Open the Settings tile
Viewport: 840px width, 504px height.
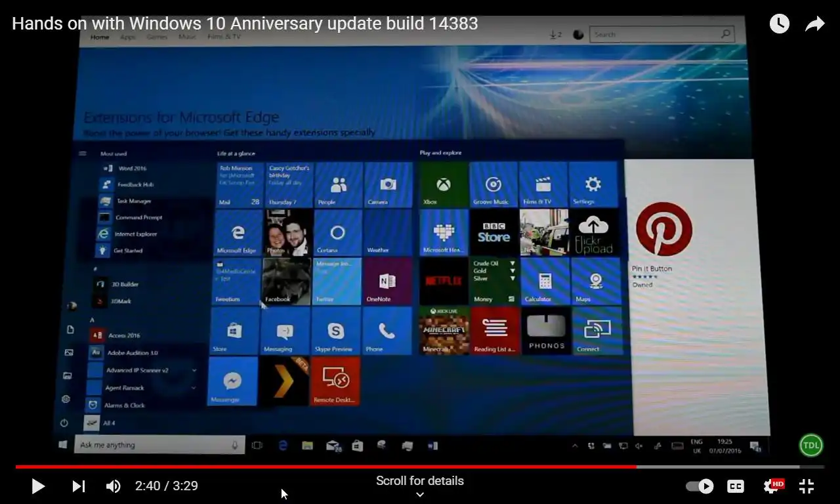[x=593, y=185]
